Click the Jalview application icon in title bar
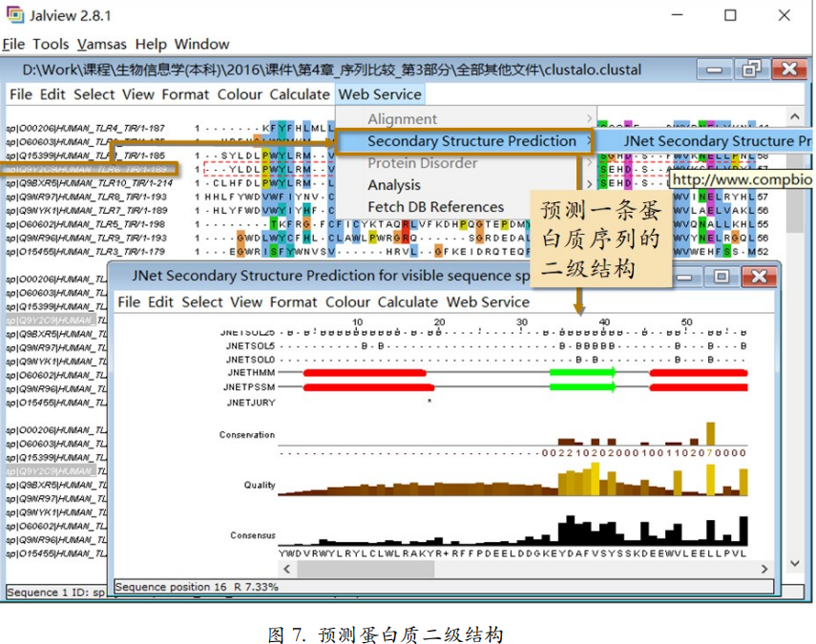Viewport: 816px width, 644px height. (x=14, y=14)
